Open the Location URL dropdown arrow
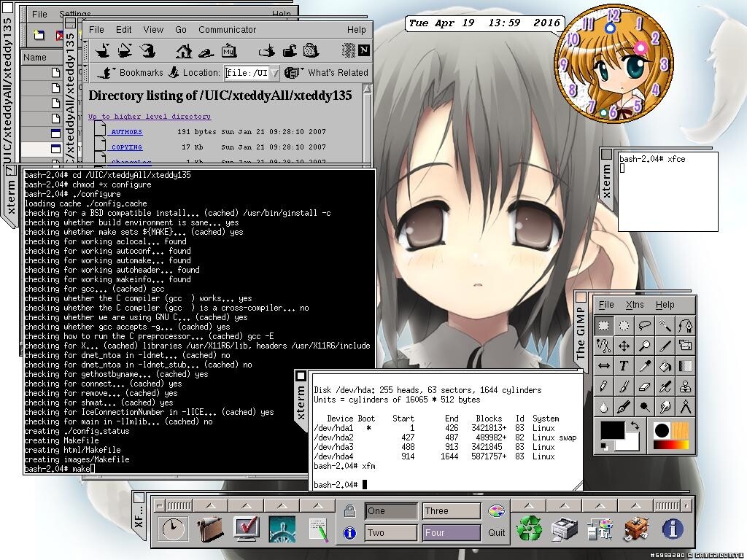Viewport: 747px width, 560px height. click(274, 73)
